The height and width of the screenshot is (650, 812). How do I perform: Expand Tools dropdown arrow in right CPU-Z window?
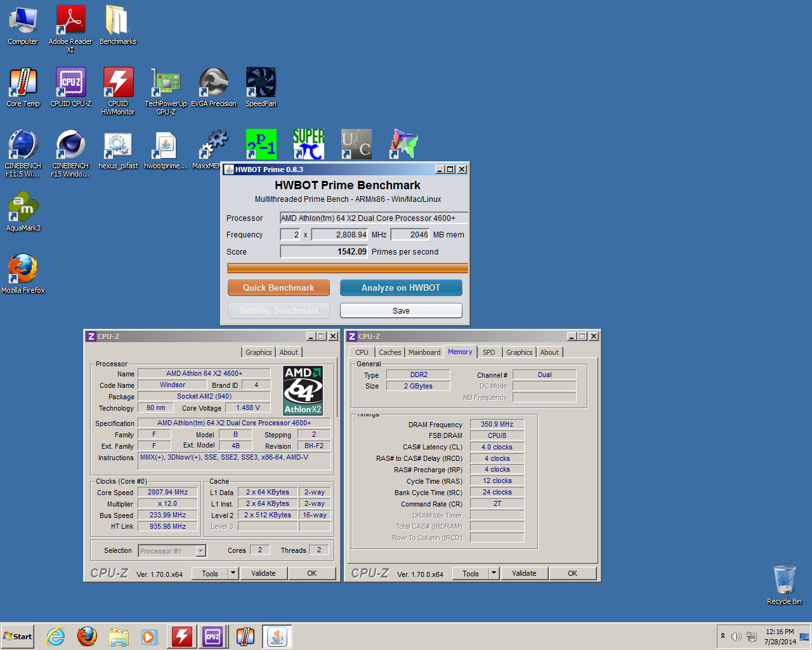point(494,573)
